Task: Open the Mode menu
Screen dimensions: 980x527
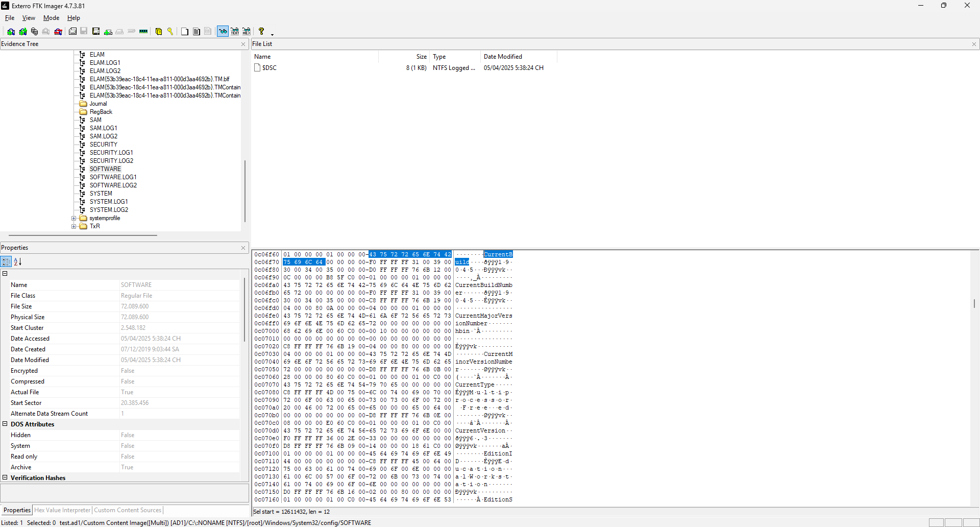Action: (x=51, y=18)
